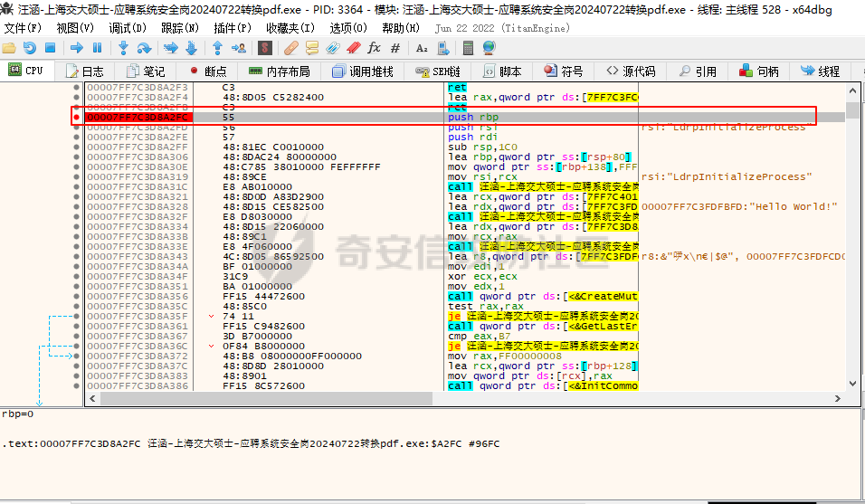This screenshot has height=504, width=865.
Task: Select the 'test rax,rax' instruction row
Action: pyautogui.click(x=486, y=306)
